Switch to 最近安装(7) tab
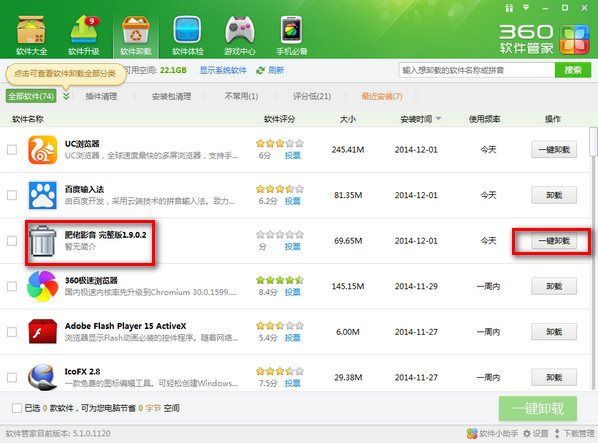Image resolution: width=598 pixels, height=443 pixels. point(382,96)
